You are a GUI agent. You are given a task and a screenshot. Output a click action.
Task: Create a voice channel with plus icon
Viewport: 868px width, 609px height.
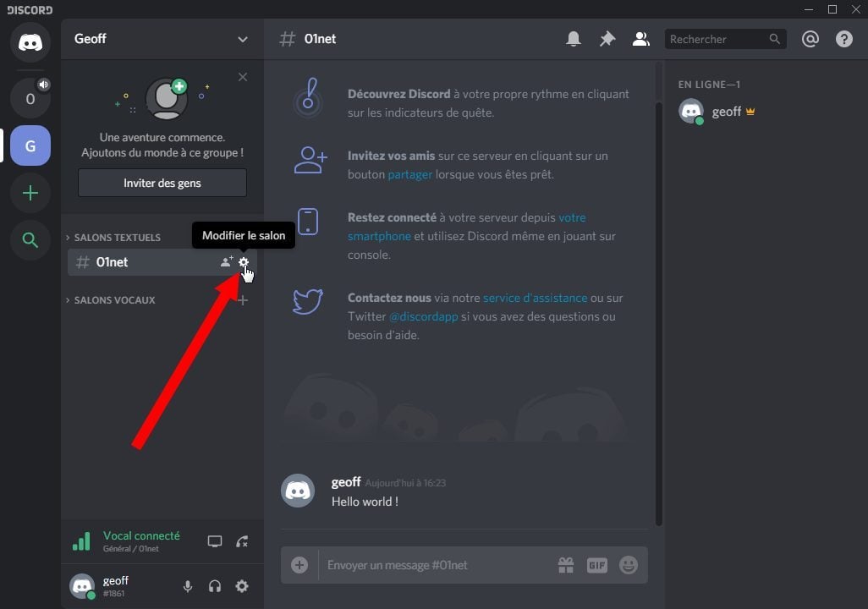[243, 300]
